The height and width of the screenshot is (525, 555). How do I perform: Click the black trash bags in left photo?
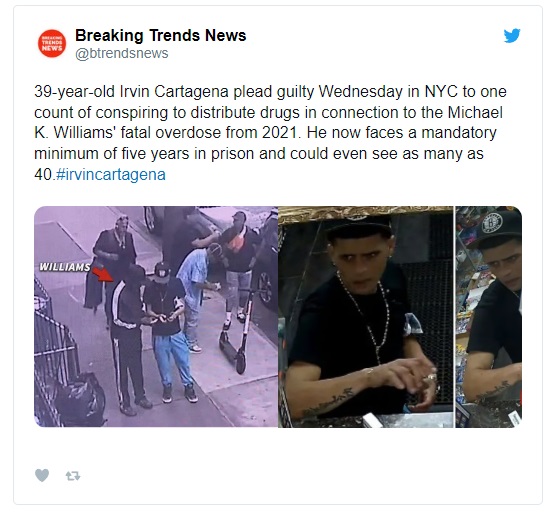coord(80,398)
